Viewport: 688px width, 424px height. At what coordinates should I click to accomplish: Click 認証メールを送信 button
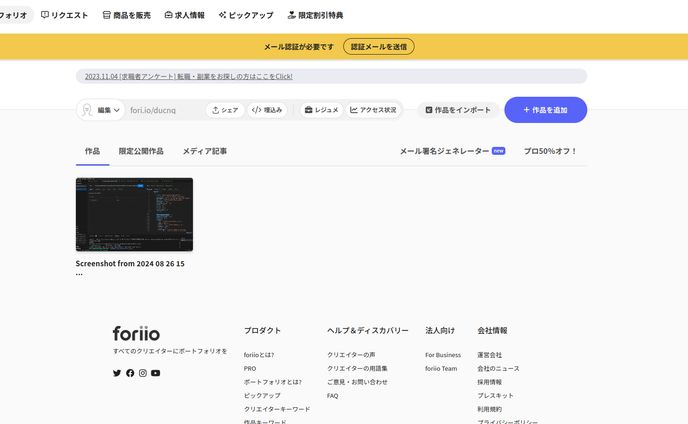378,47
